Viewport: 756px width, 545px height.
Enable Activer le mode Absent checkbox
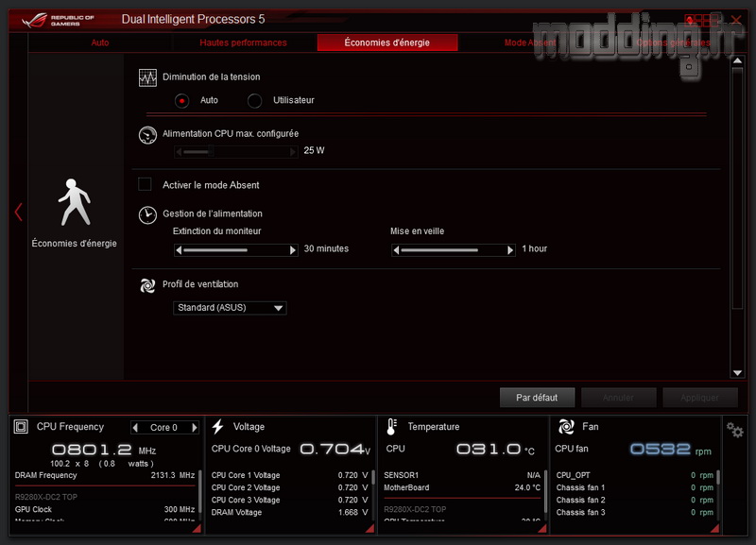(x=145, y=184)
